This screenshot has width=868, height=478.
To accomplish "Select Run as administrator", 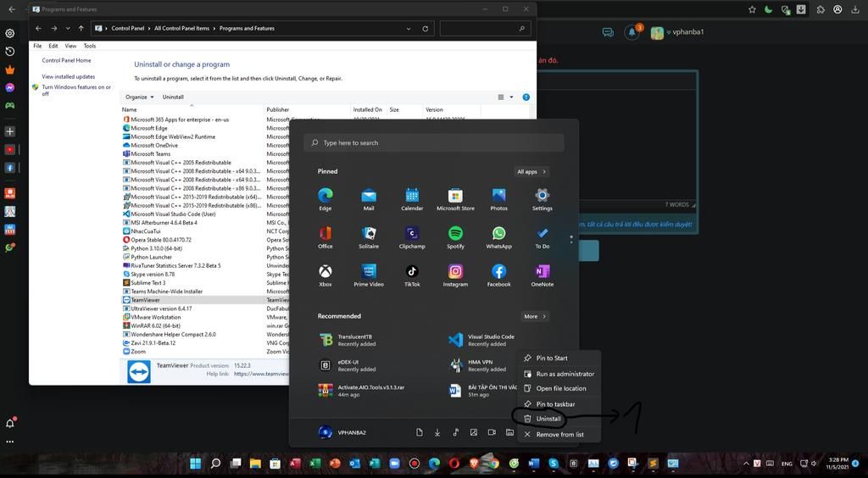I will pyautogui.click(x=559, y=374).
